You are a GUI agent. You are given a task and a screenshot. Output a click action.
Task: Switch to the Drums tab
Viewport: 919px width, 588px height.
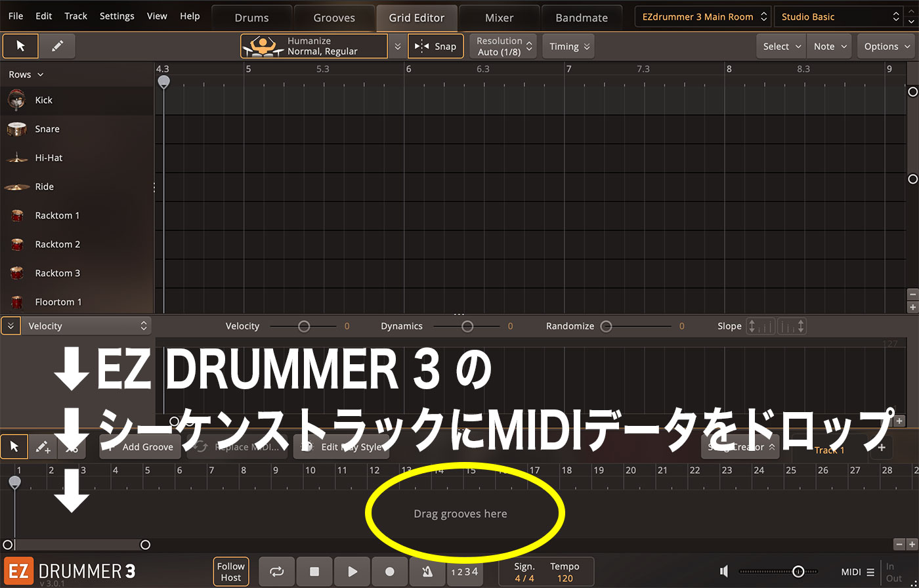(251, 18)
